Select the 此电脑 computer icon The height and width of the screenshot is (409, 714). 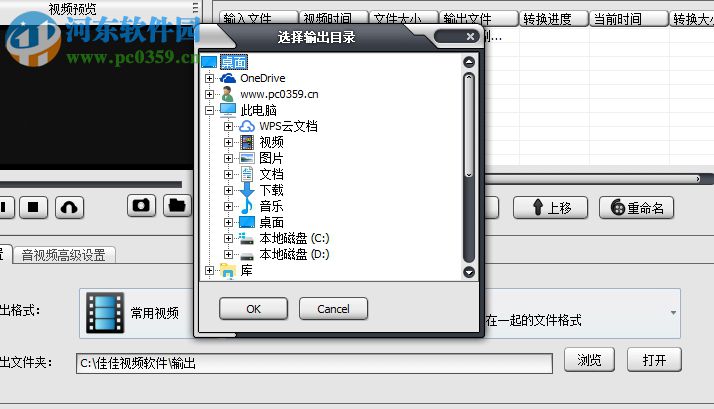click(x=228, y=110)
